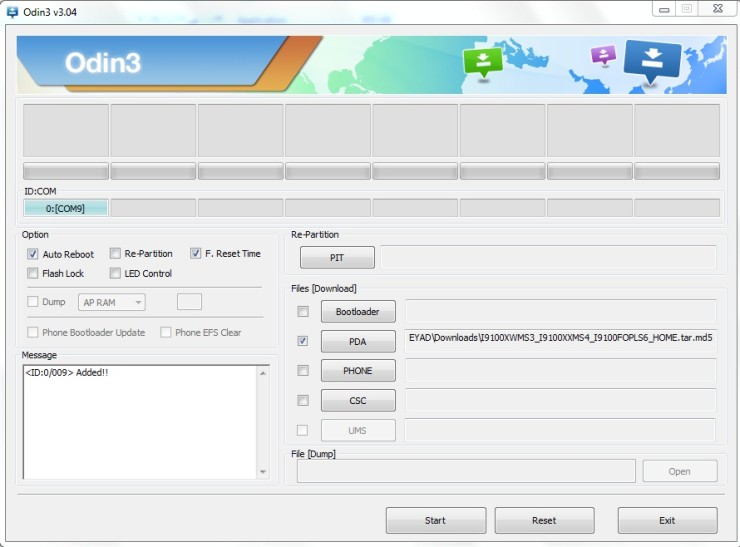Viewport: 740px width, 547px height.
Task: Click the Bootloader file path field
Action: (x=561, y=311)
